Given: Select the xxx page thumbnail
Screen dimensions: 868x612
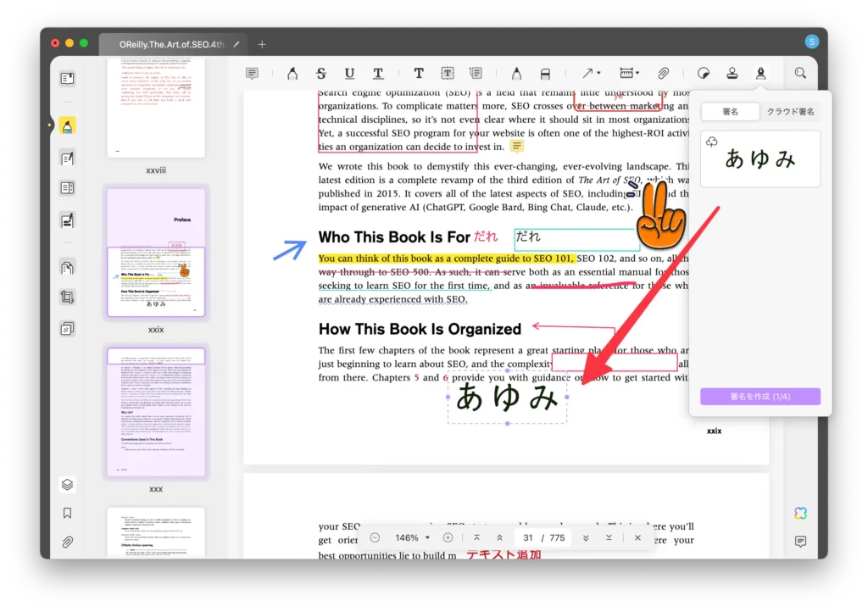Looking at the screenshot, I should (156, 411).
